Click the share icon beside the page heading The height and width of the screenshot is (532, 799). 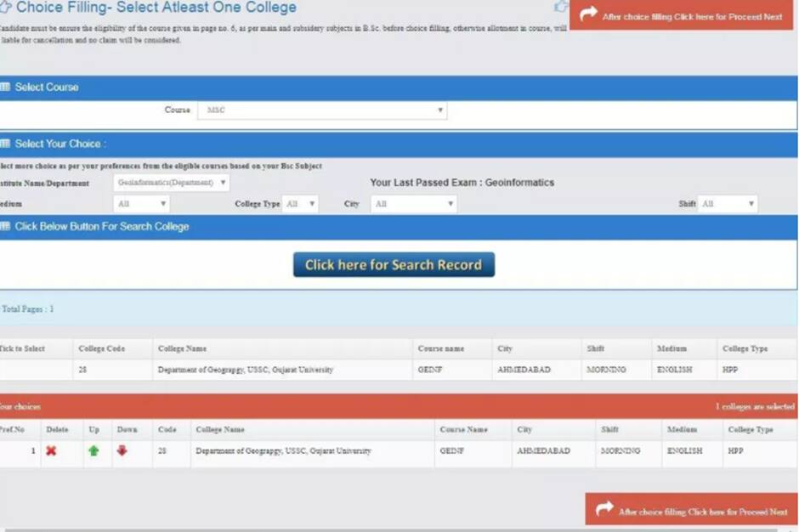561,7
